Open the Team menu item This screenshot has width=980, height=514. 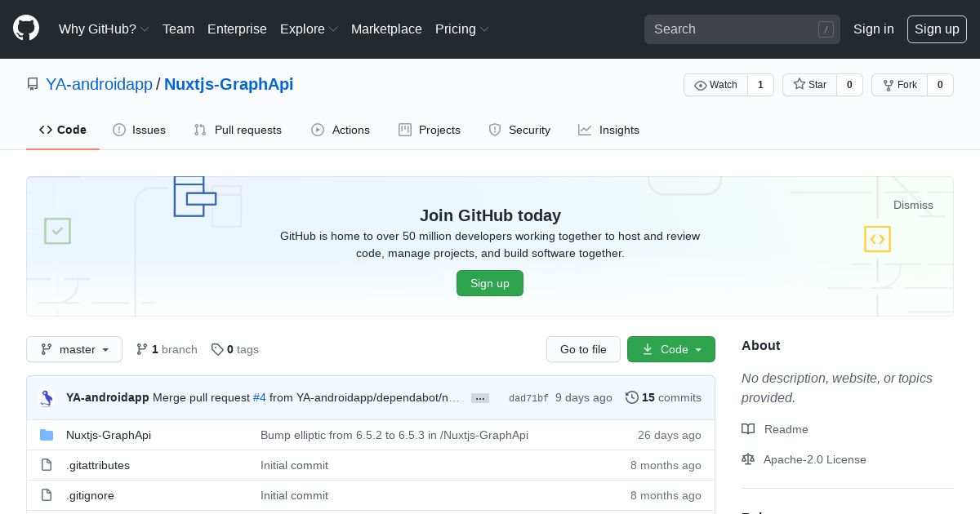tap(178, 29)
